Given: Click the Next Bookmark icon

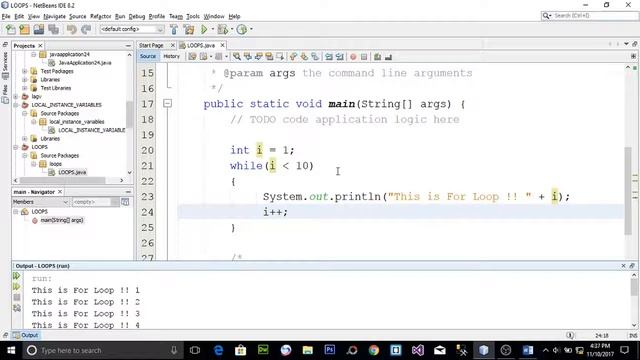Looking at the screenshot, I should click(x=304, y=57).
